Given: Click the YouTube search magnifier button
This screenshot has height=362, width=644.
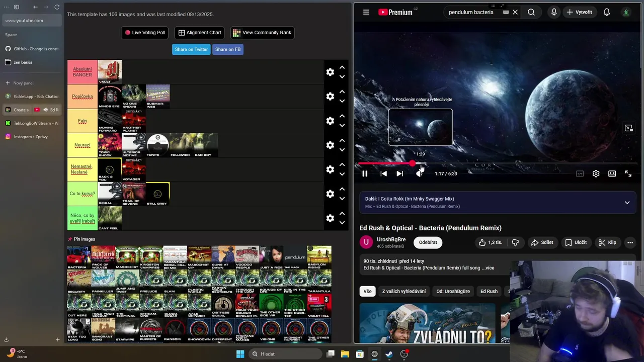Looking at the screenshot, I should [x=531, y=12].
